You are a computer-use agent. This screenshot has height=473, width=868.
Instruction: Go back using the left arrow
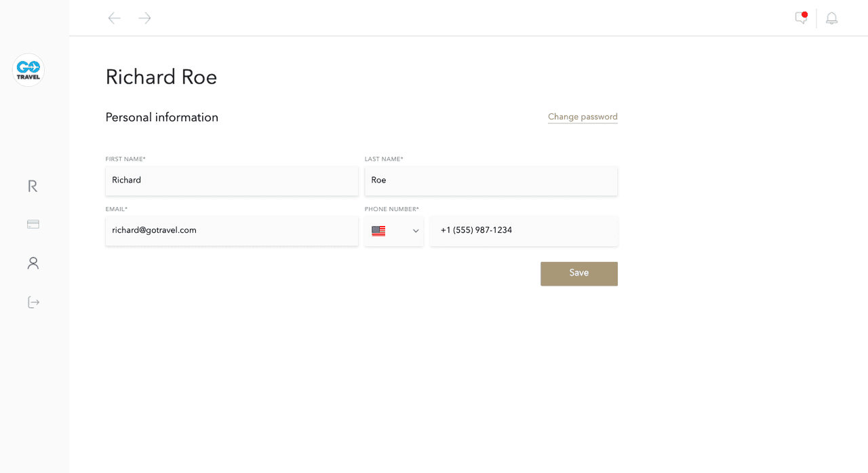point(114,18)
